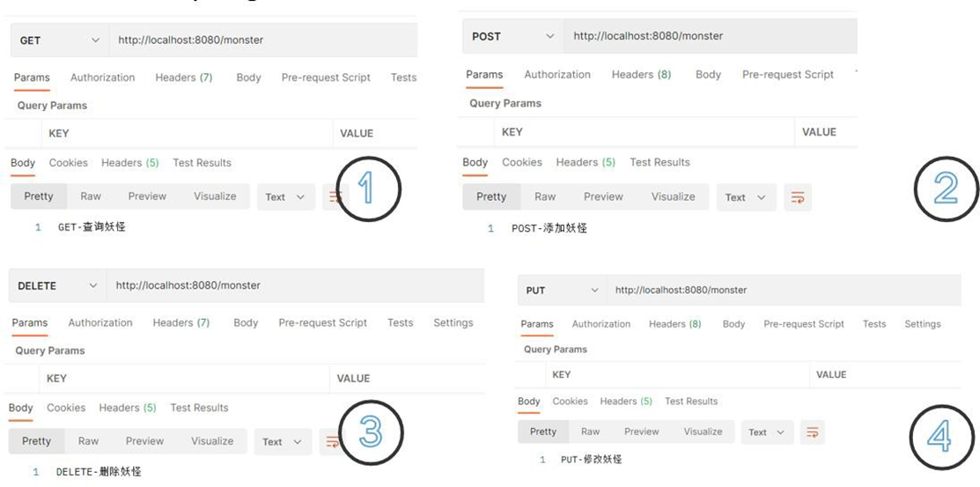This screenshot has width=980, height=487.
Task: Open the GET method dropdown
Action: pyautogui.click(x=58, y=41)
